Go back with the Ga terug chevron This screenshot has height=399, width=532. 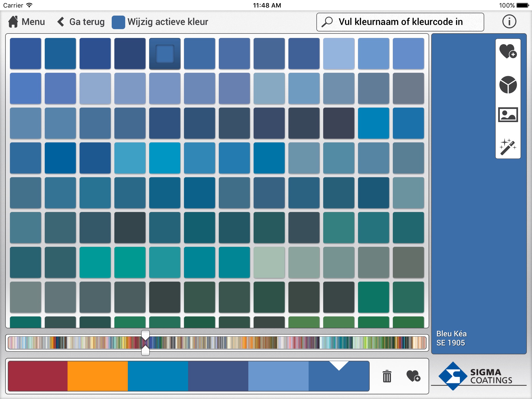(x=61, y=22)
